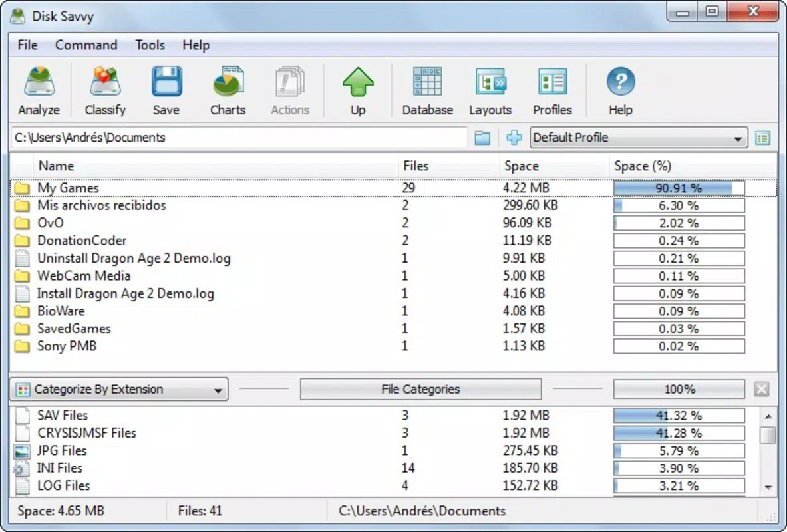
Task: Minimize the Disk Savvy window
Action: click(683, 11)
